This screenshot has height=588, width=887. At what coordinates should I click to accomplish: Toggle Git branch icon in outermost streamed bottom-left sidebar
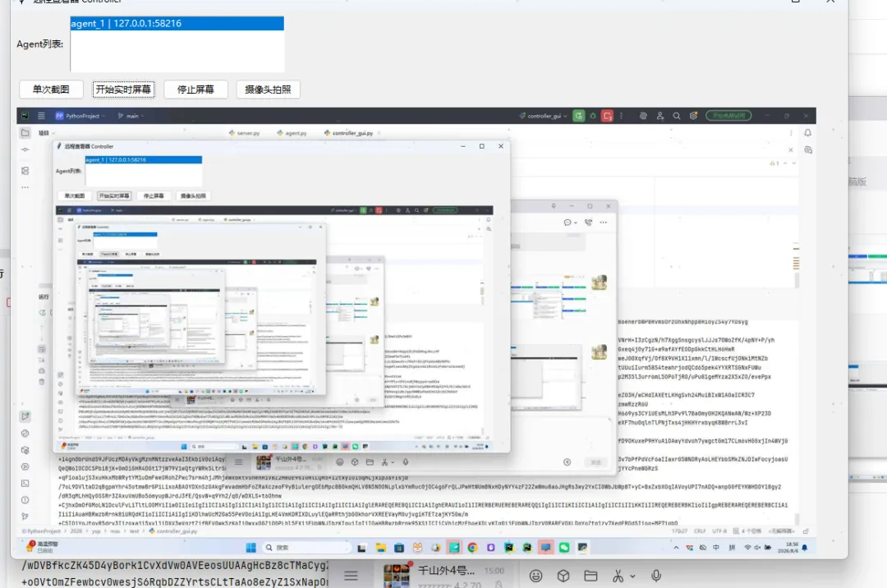(x=25, y=517)
